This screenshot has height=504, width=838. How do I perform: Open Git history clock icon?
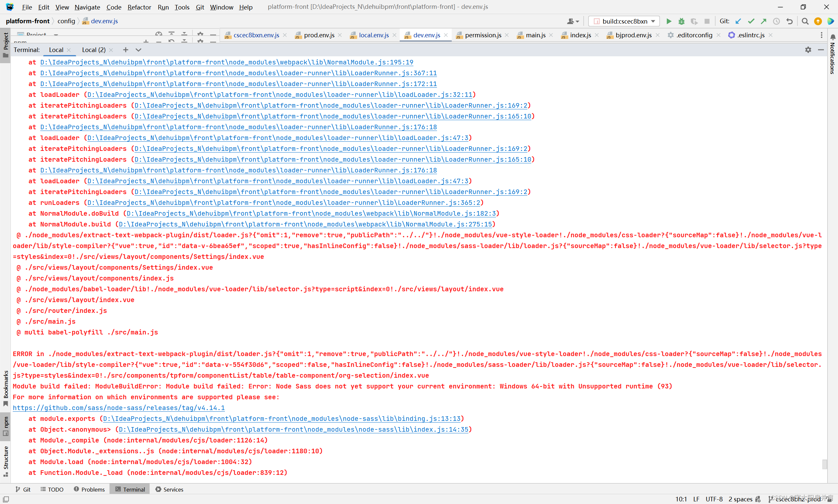tap(776, 21)
